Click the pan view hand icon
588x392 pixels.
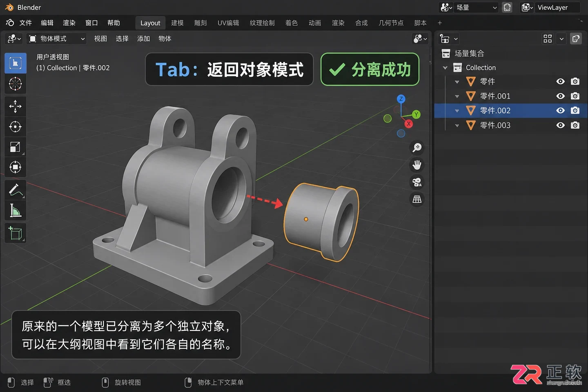[x=417, y=165]
